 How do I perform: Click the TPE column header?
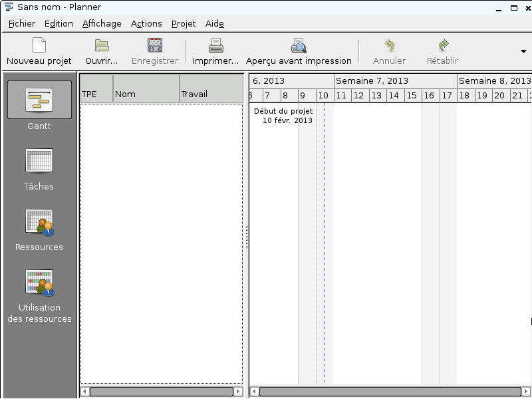click(96, 88)
